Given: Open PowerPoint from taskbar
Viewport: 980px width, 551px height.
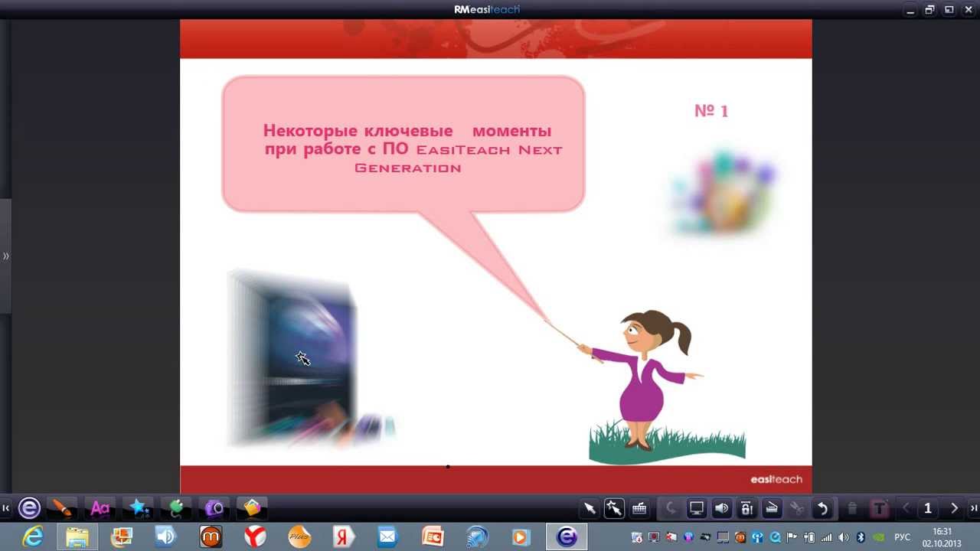Looking at the screenshot, I should point(432,537).
